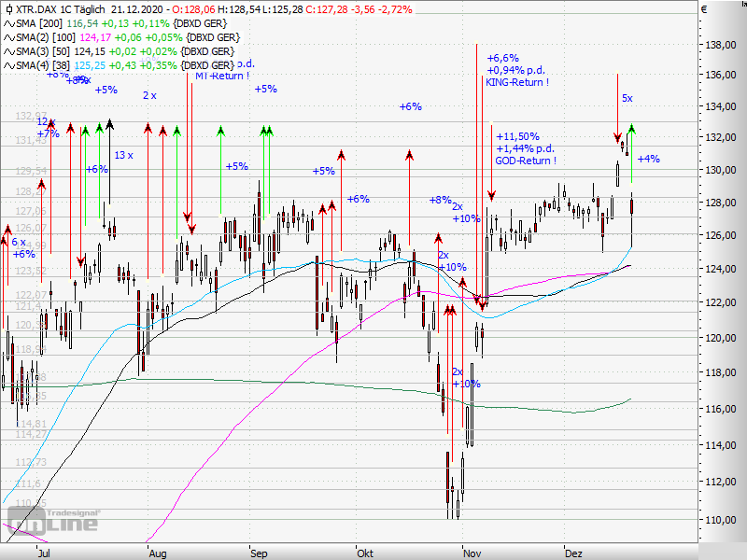Click the 126,00 price axis label

[x=721, y=235]
